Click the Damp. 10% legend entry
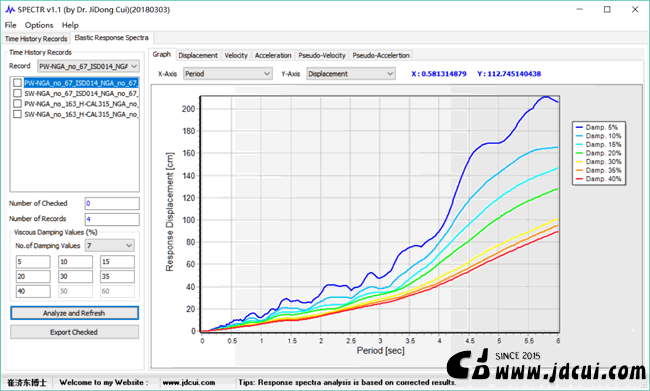Screen dimensions: 650x391 point(599,136)
